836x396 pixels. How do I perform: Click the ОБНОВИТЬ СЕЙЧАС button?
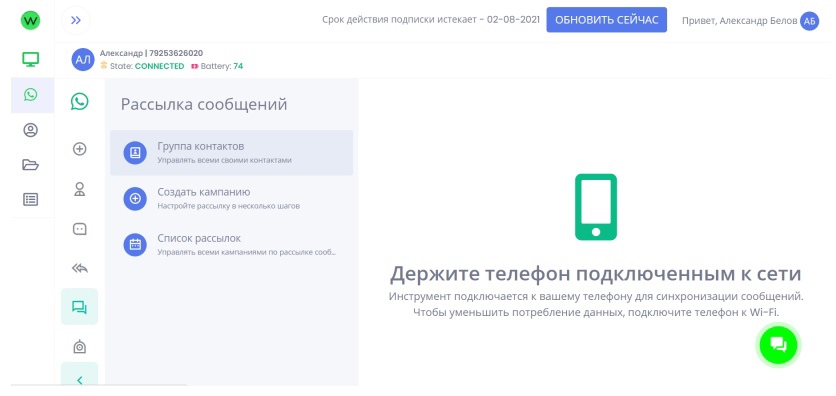click(x=606, y=20)
